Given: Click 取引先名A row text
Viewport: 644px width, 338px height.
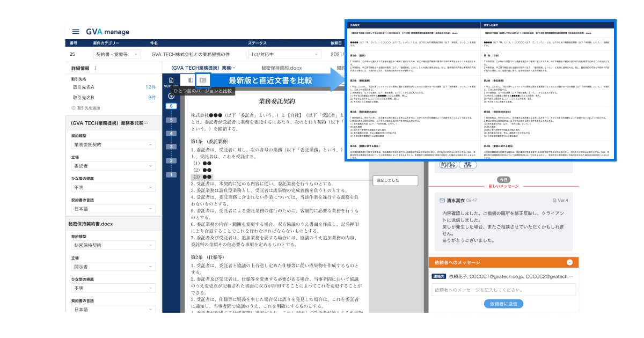Looking at the screenshot, I should [84, 87].
